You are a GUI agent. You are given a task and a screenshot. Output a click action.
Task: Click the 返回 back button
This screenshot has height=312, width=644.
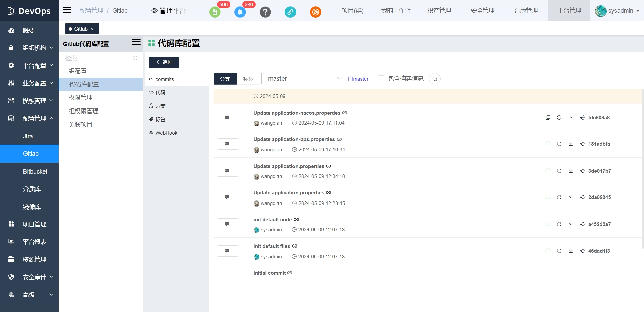164,62
